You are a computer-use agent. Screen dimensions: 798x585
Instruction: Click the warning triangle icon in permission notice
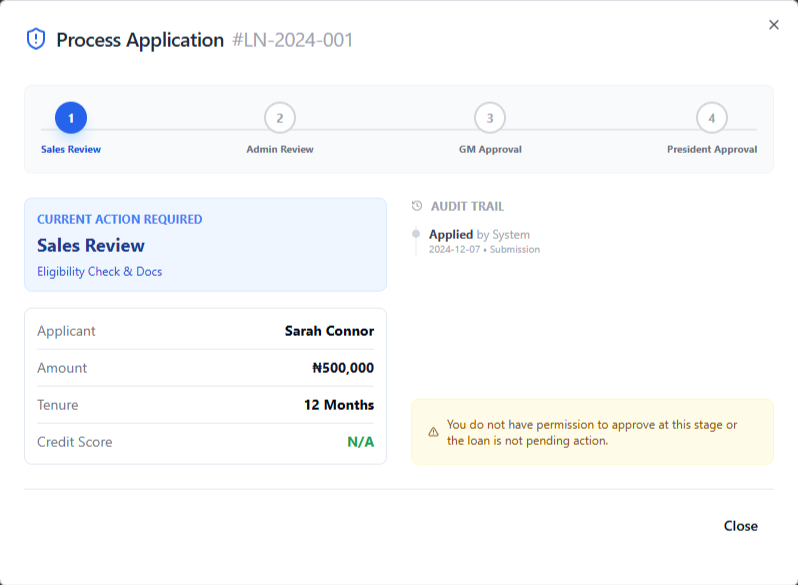(433, 432)
